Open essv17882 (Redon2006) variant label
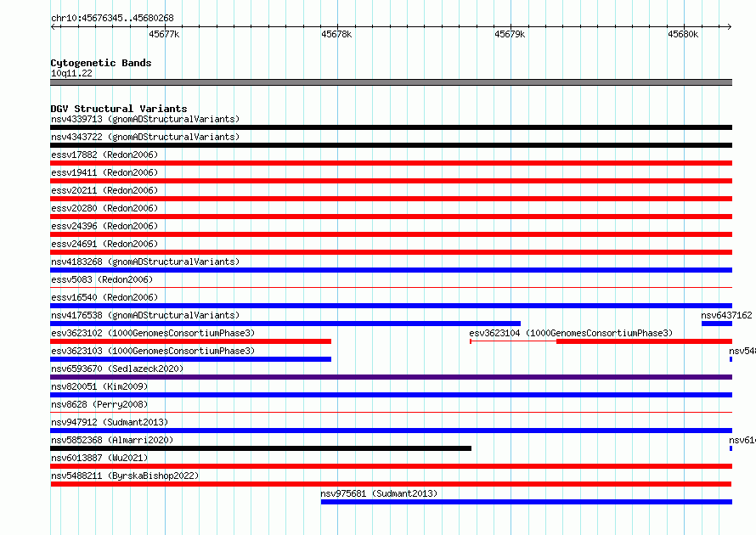The height and width of the screenshot is (535, 756). point(104,155)
